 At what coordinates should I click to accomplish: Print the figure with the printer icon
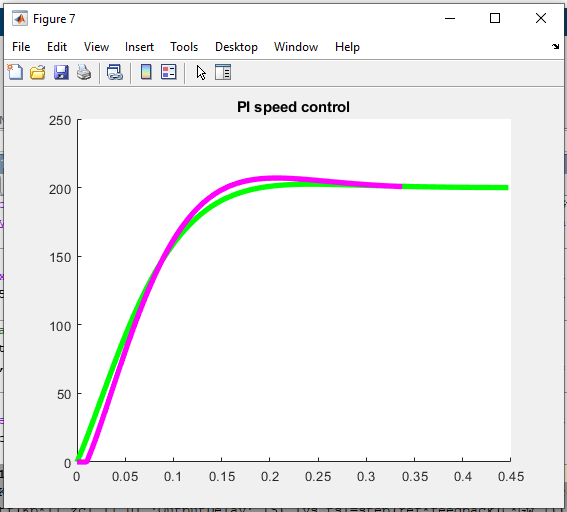(x=84, y=72)
